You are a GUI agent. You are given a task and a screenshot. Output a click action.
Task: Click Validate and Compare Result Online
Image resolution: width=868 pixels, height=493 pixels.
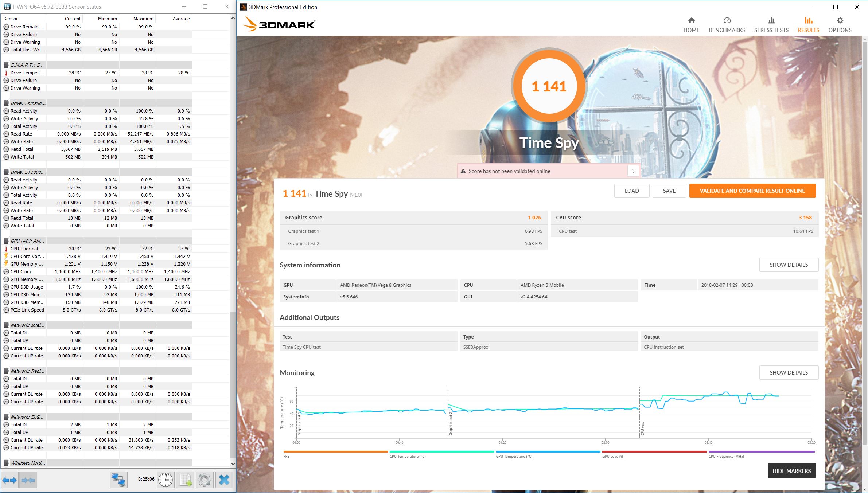752,191
